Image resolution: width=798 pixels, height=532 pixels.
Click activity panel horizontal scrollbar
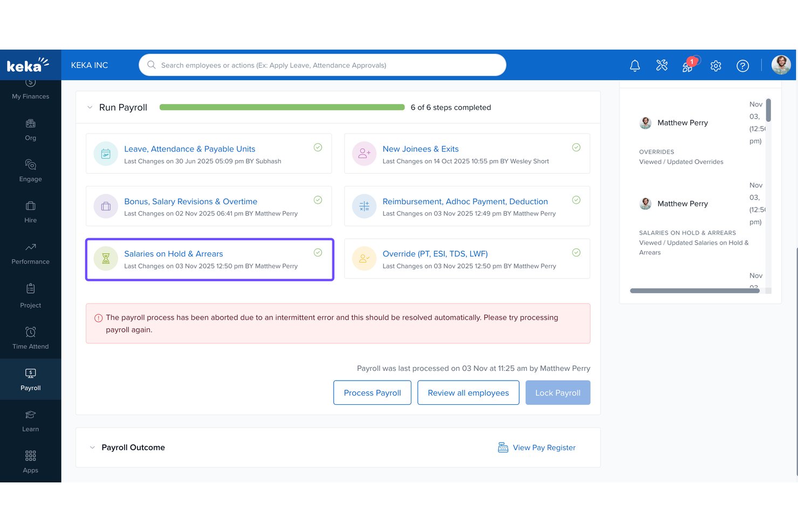click(x=694, y=291)
